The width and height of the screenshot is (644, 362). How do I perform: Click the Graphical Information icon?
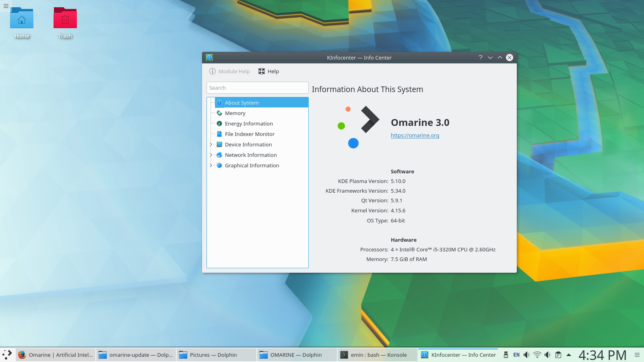click(219, 165)
